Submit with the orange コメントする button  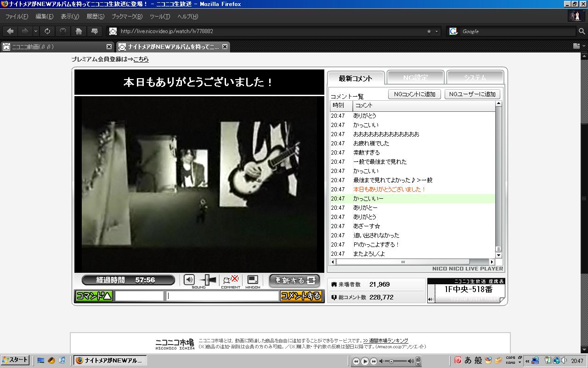301,296
